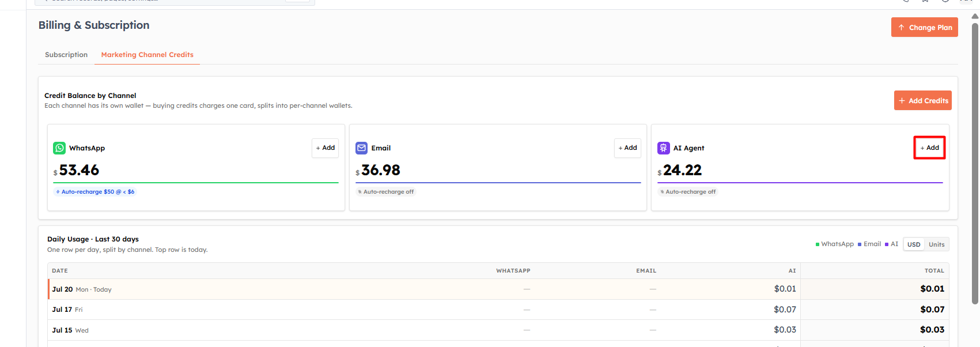
Task: Open WhatsApp auto-recharge $50 setting badge
Action: coord(95,192)
